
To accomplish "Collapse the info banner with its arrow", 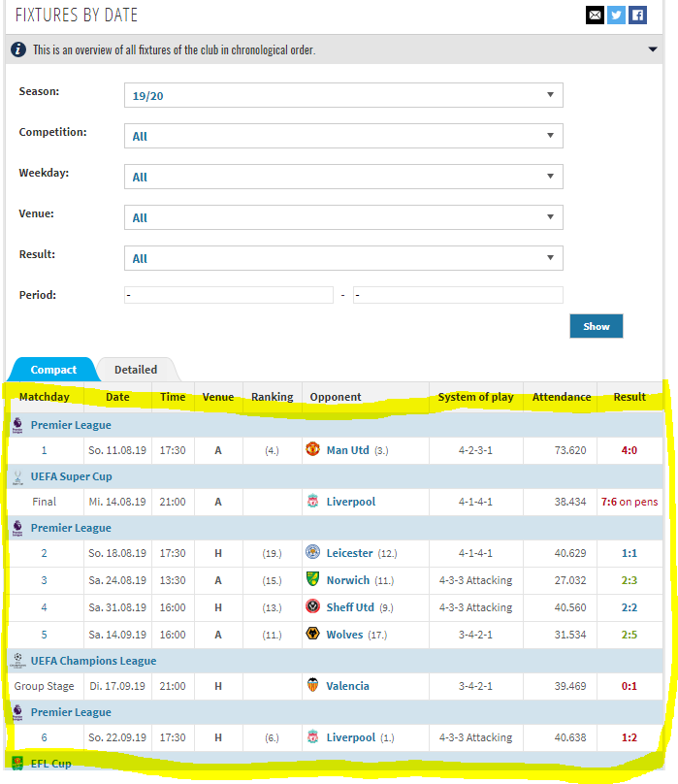I will [652, 49].
